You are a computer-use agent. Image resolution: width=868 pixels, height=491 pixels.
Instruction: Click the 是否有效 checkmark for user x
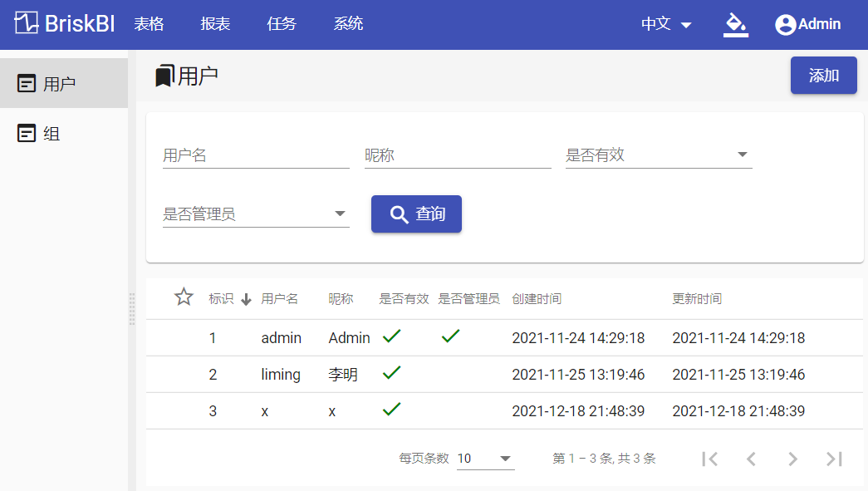pyautogui.click(x=391, y=409)
